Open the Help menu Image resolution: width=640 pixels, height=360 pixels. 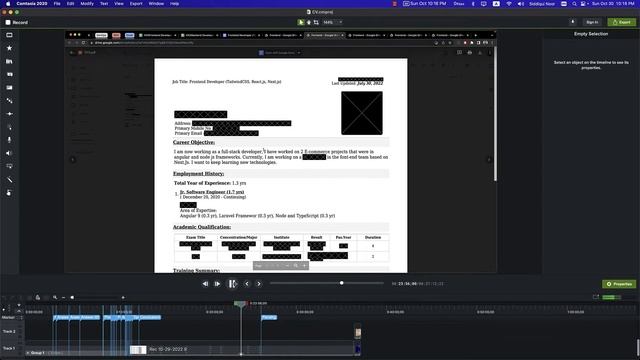(x=175, y=4)
